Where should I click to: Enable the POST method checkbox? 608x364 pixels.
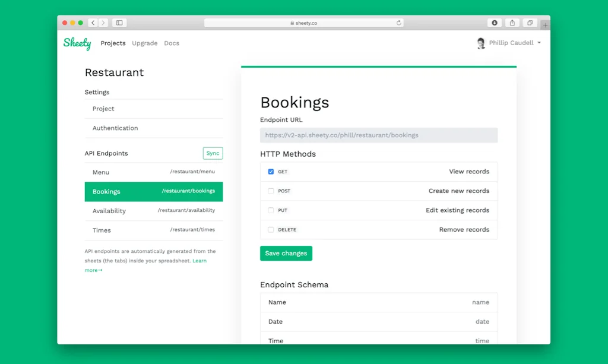click(x=271, y=191)
